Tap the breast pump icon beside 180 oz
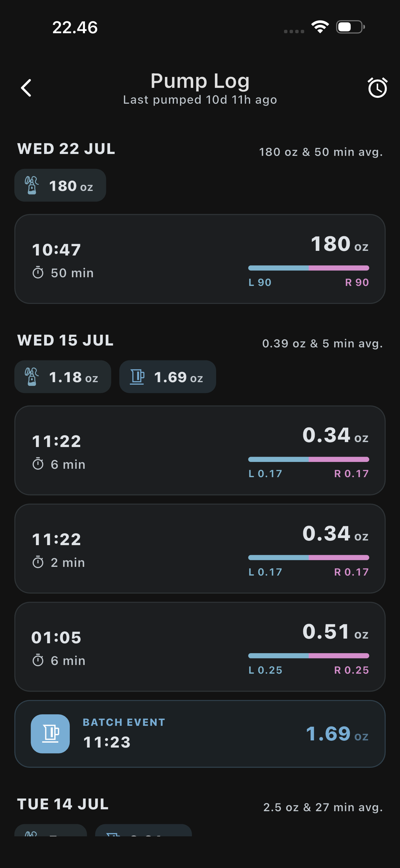Image resolution: width=400 pixels, height=868 pixels. click(32, 185)
